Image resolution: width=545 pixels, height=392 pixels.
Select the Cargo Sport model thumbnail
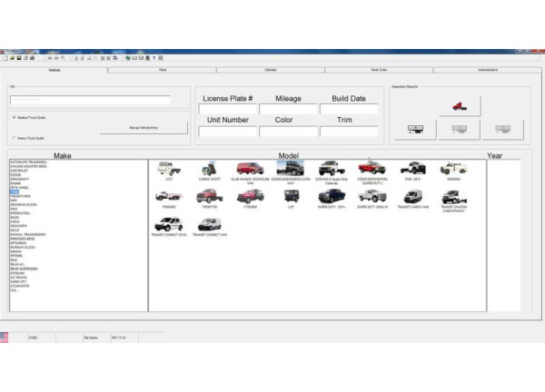[x=205, y=169]
